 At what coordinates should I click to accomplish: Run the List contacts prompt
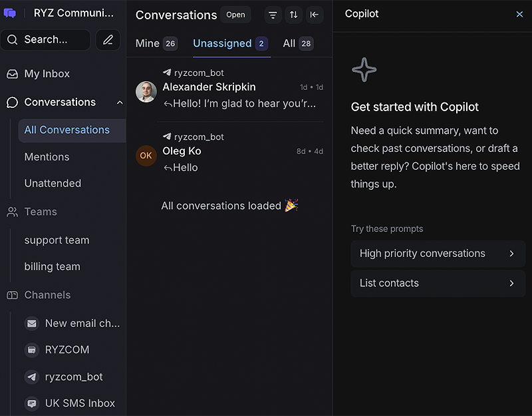click(438, 283)
